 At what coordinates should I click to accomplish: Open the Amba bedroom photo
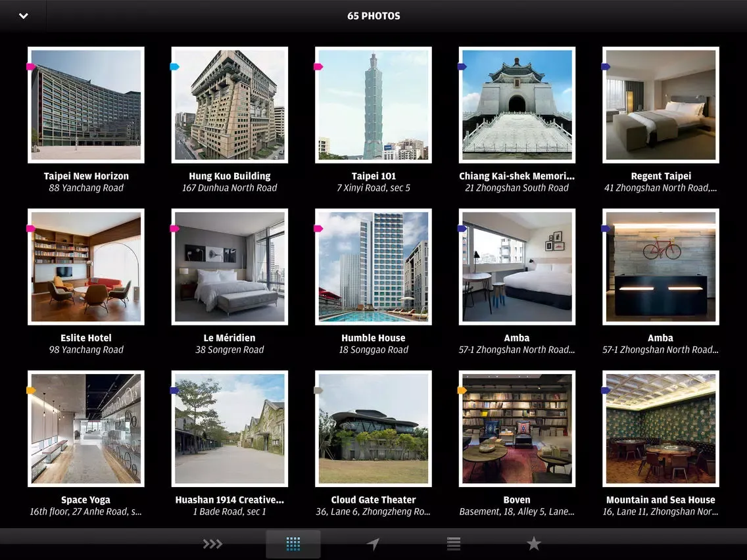pos(517,267)
